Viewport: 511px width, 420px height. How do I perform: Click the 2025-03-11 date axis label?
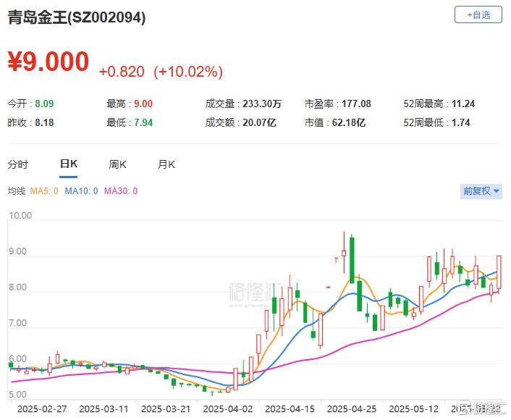click(x=104, y=409)
